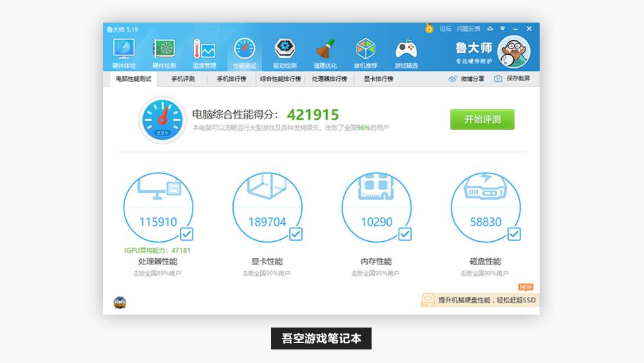Switch to the 显卡排行榜 tab
This screenshot has width=644, height=363.
378,79
